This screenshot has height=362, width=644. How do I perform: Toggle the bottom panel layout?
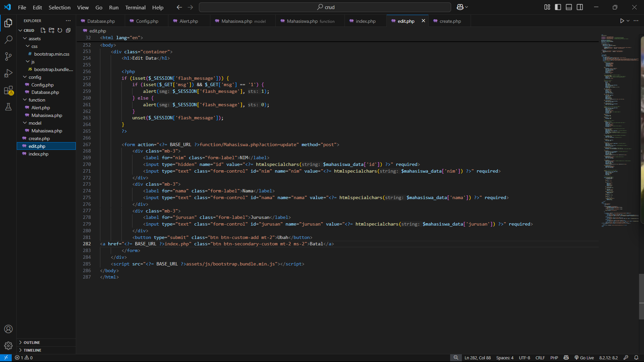[569, 7]
